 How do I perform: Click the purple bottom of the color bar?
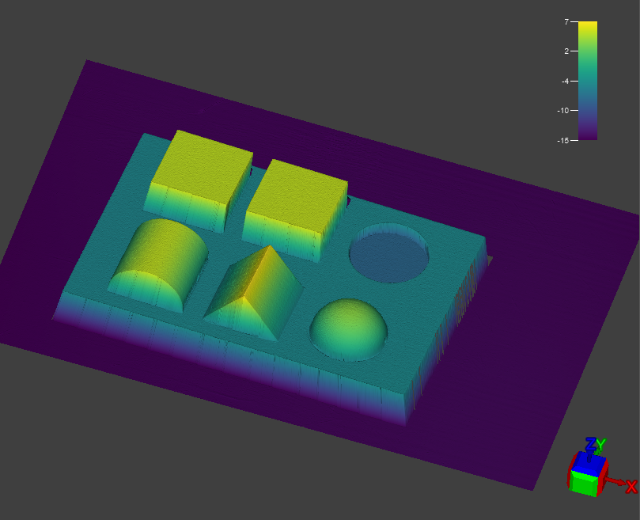pyautogui.click(x=588, y=133)
